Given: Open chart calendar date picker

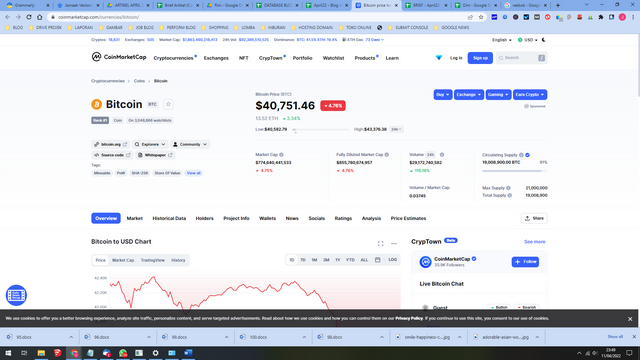Looking at the screenshot, I should click(x=378, y=260).
